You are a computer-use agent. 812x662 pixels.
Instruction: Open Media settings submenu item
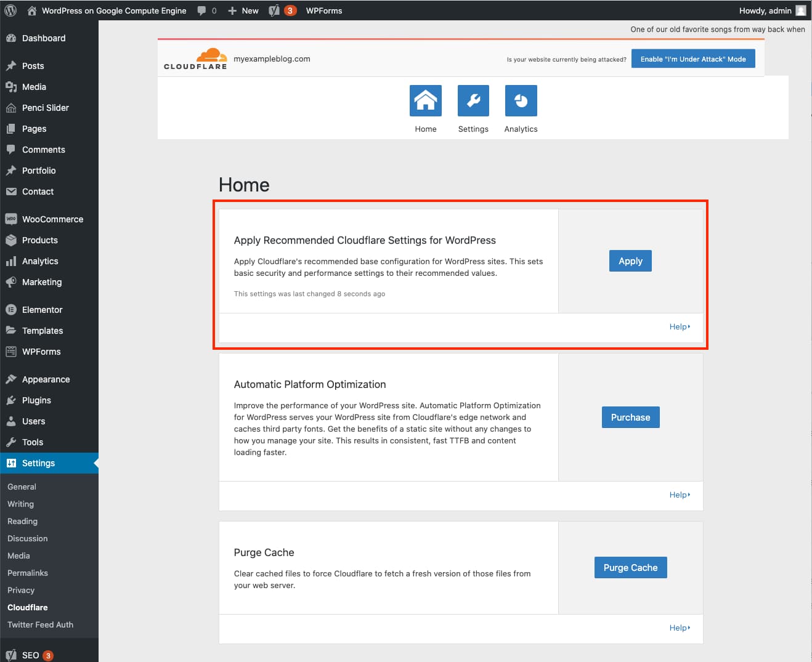[18, 555]
